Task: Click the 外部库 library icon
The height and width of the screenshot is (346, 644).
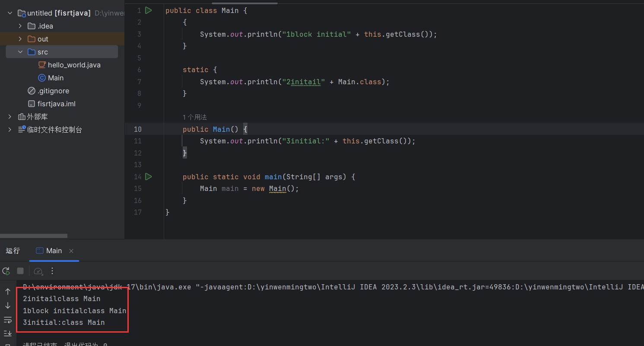Action: pyautogui.click(x=22, y=117)
